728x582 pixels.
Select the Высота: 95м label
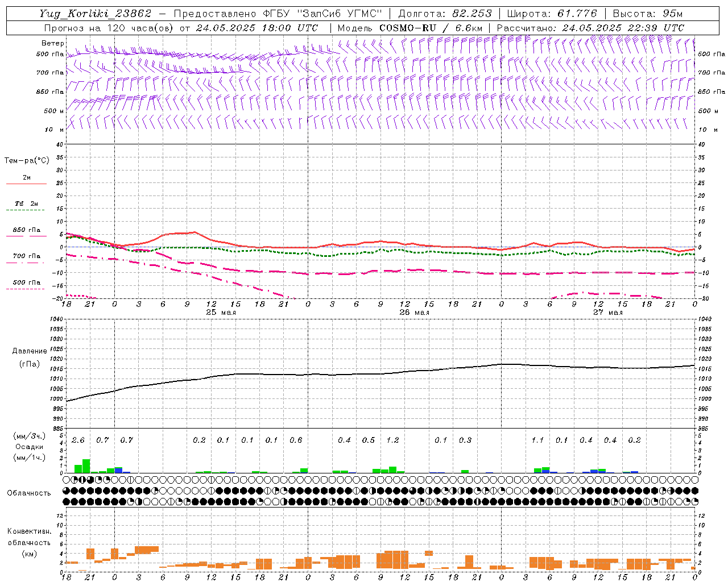(x=647, y=14)
